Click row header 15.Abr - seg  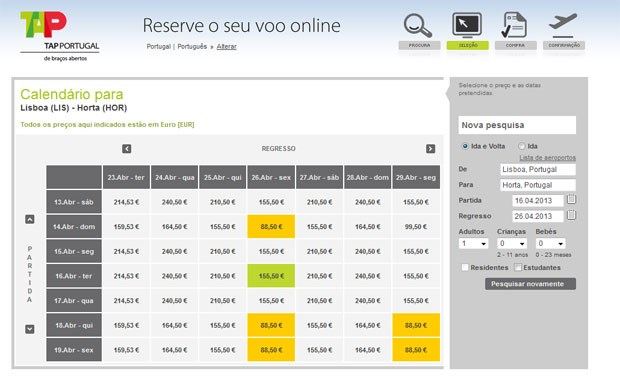tap(74, 251)
